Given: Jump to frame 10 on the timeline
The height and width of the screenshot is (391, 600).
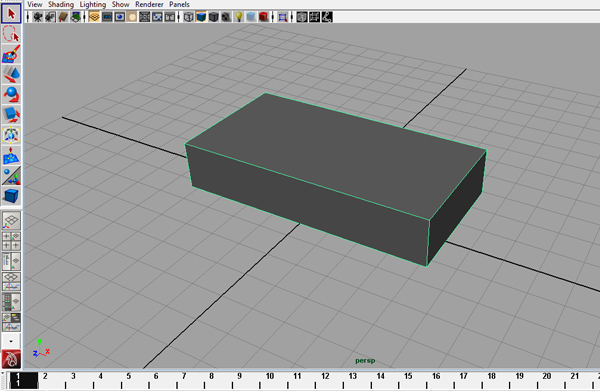Looking at the screenshot, I should [x=270, y=376].
